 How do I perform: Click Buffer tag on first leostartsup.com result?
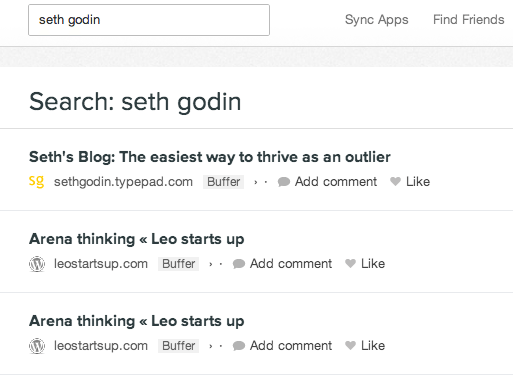pos(179,264)
